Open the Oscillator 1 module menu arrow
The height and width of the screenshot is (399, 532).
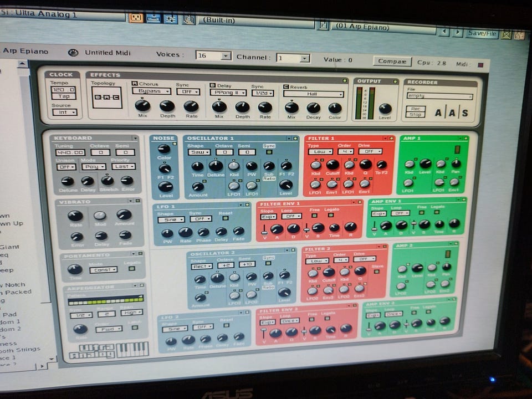pyautogui.click(x=289, y=139)
